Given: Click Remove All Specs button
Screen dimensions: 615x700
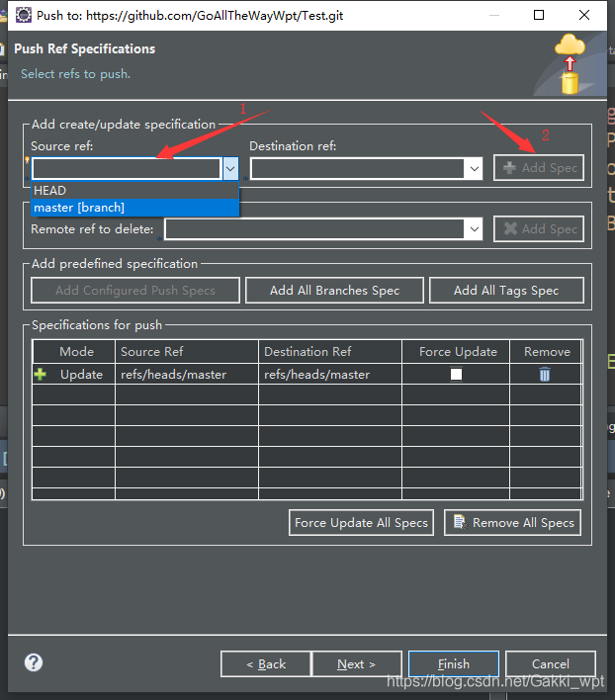Looking at the screenshot, I should click(x=512, y=523).
